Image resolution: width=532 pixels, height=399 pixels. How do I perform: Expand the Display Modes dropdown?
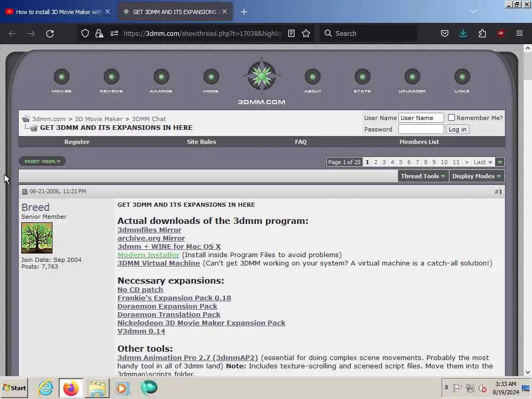pyautogui.click(x=477, y=176)
